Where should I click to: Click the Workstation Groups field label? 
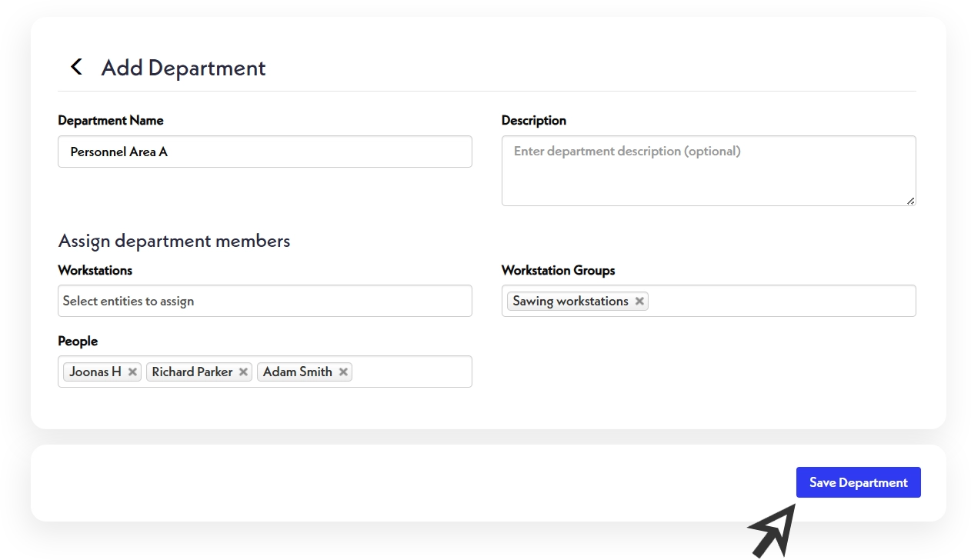pos(558,270)
